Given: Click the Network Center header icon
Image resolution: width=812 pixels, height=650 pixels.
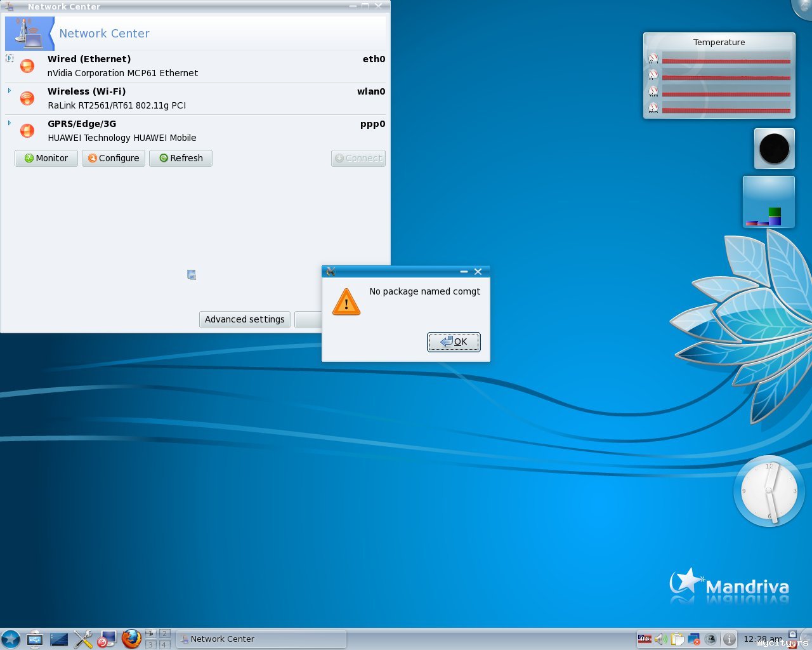Looking at the screenshot, I should coord(29,34).
